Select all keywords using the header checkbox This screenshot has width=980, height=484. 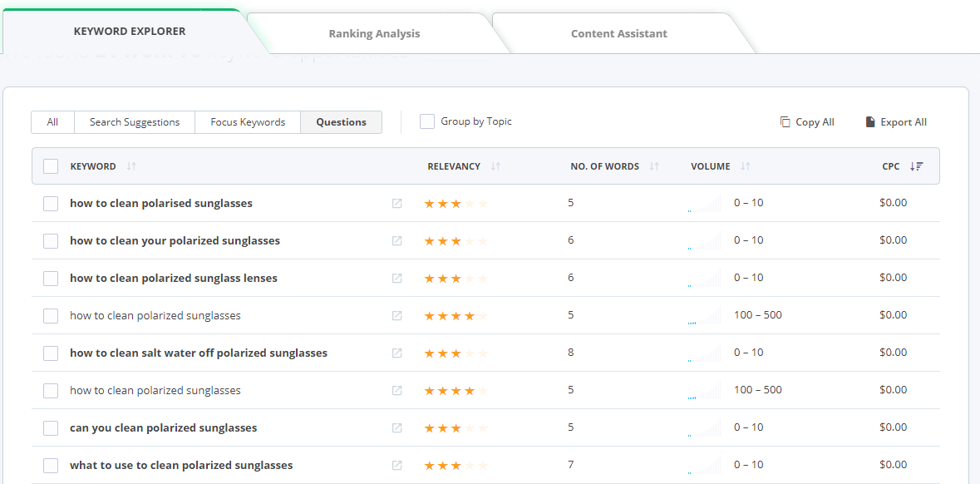click(x=50, y=165)
